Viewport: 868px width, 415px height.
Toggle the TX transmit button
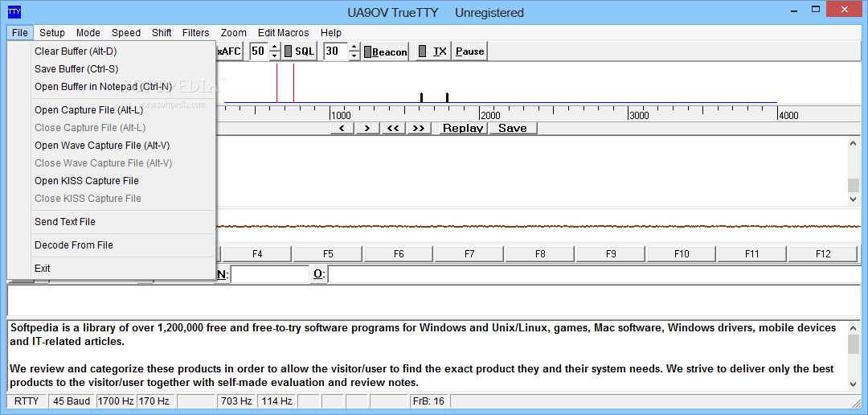click(433, 51)
